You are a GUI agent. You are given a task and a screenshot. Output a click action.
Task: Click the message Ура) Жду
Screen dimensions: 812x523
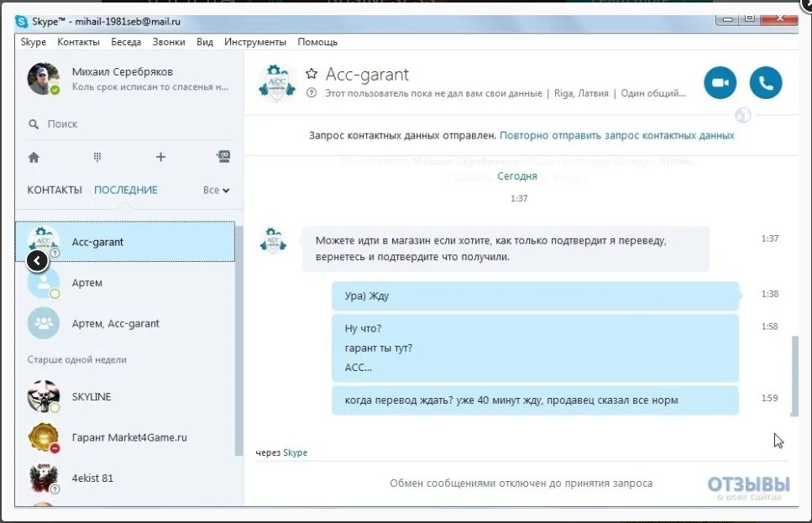535,295
